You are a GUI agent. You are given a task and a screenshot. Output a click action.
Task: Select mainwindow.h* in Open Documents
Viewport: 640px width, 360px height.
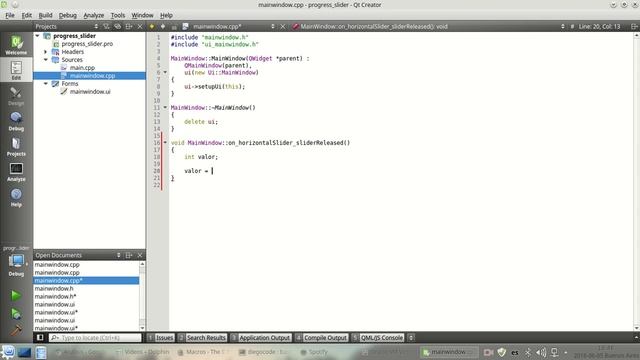click(55, 296)
